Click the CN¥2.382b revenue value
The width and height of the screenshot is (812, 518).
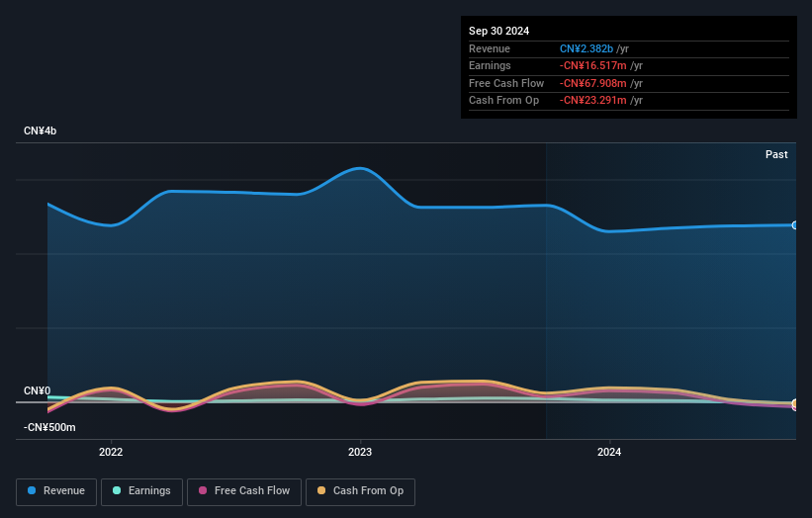pos(586,48)
